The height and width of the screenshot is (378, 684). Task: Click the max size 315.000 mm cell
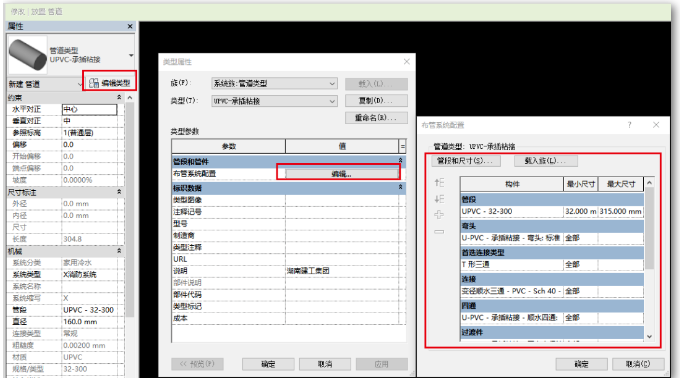pyautogui.click(x=621, y=211)
